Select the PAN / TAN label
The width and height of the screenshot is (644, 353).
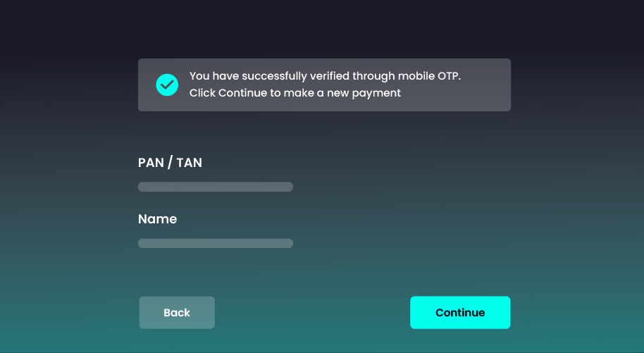(x=170, y=163)
